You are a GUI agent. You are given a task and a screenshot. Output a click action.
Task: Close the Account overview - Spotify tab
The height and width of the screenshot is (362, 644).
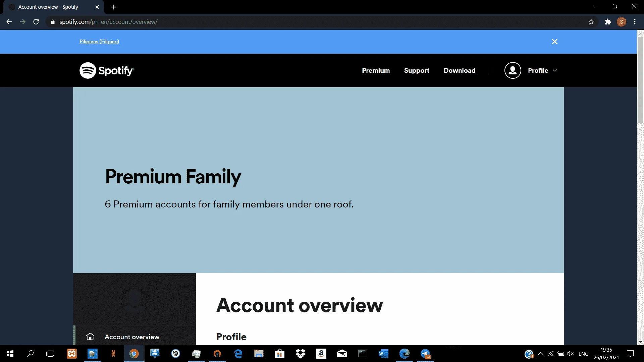pyautogui.click(x=97, y=7)
